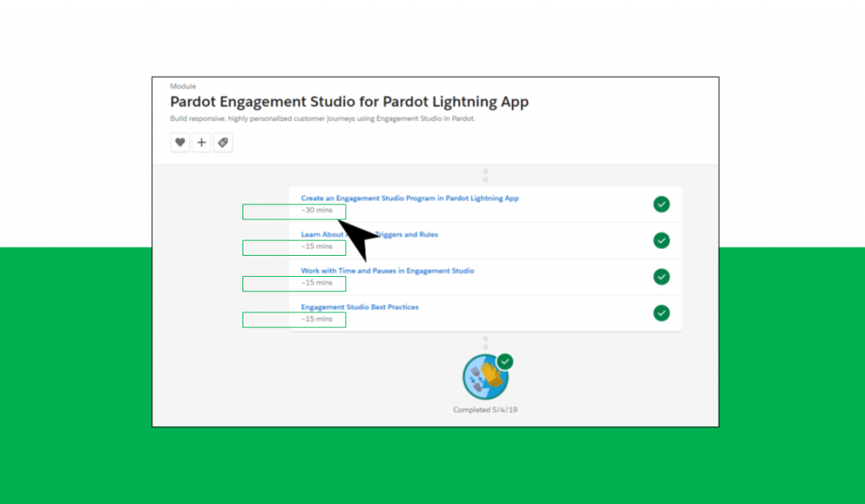Click the tag icon button
The width and height of the screenshot is (865, 504).
coord(223,143)
